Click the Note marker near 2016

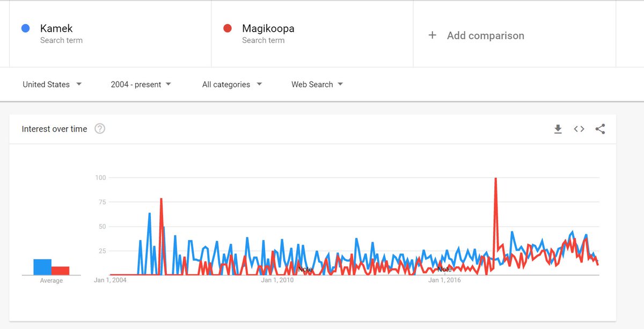[x=444, y=269]
